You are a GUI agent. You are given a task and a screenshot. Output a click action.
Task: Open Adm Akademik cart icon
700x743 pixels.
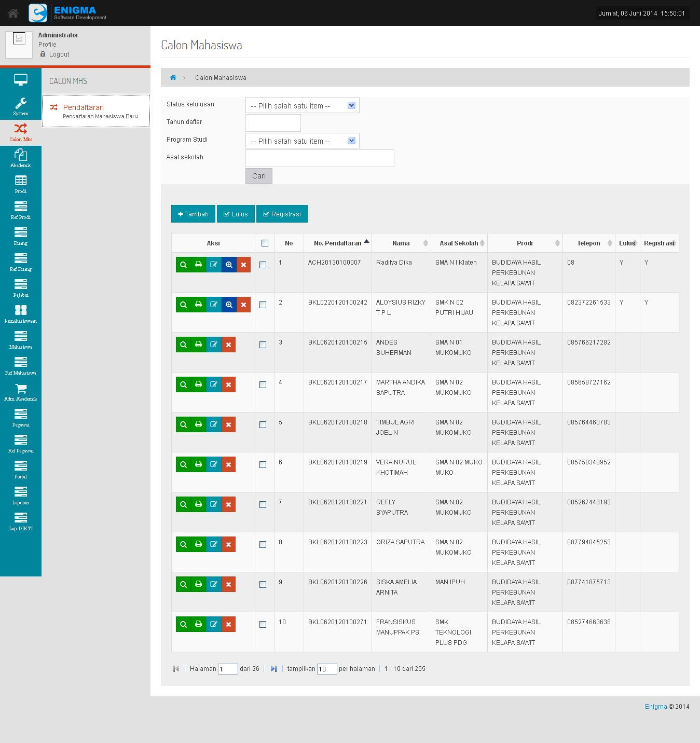[21, 392]
